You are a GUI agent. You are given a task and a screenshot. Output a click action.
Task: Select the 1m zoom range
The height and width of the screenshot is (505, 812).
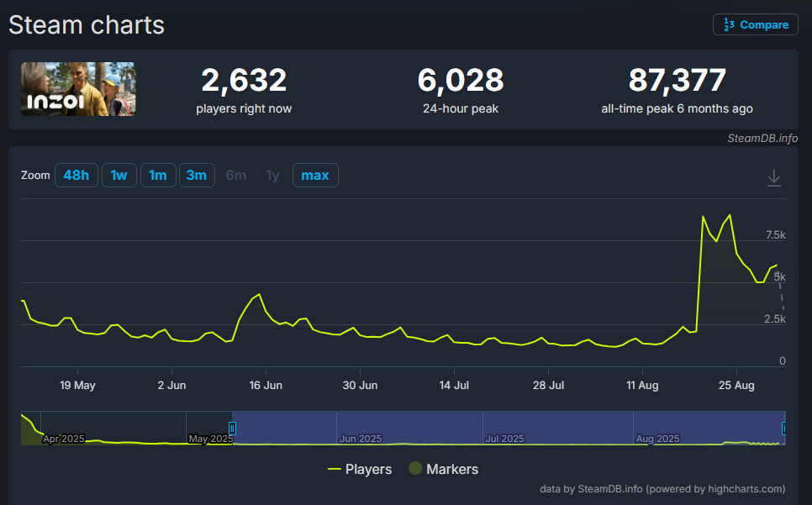[158, 176]
